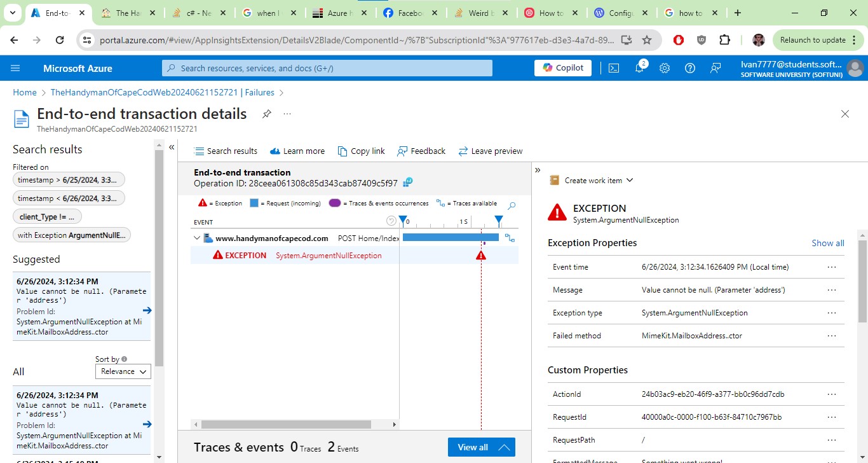This screenshot has height=463, width=868.
Task: Click the Microsoft Azure logo text
Action: (78, 68)
